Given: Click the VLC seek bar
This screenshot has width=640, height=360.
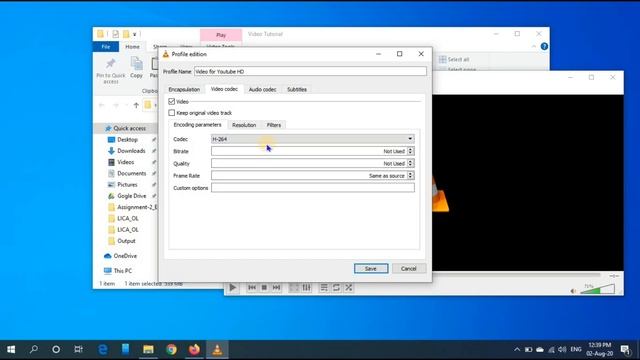Looking at the screenshot, I should click(x=414, y=276).
